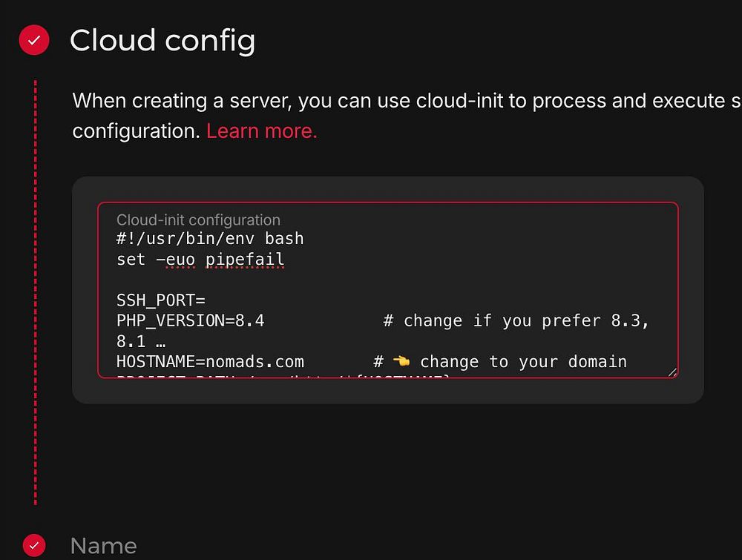Screen dimensions: 742x560
Task: Select the Cloud config section heading
Action: tap(162, 40)
